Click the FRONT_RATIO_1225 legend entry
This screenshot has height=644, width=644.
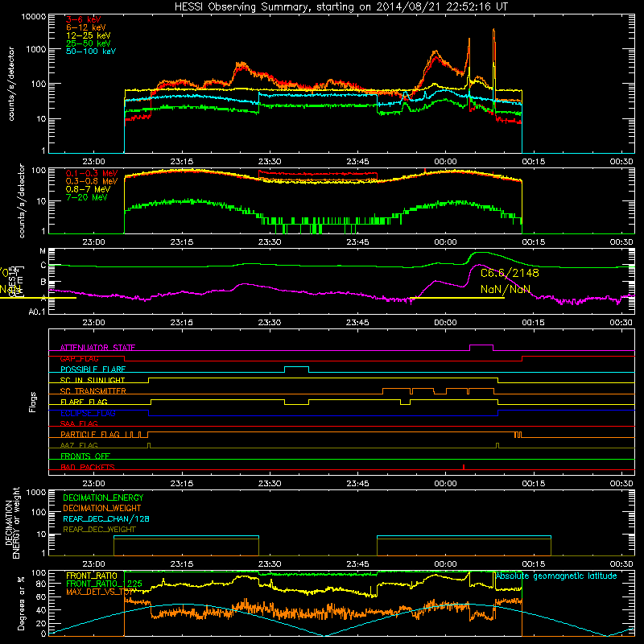104,584
